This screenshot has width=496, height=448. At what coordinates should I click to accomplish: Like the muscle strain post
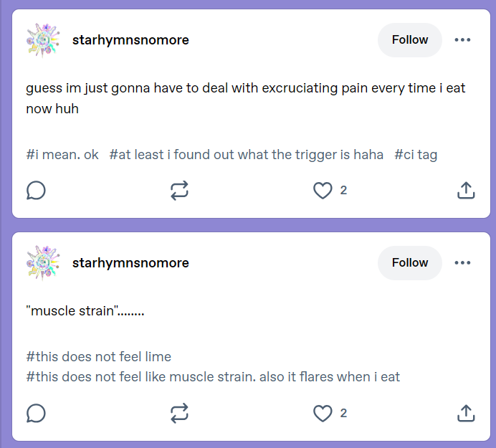[x=323, y=413]
